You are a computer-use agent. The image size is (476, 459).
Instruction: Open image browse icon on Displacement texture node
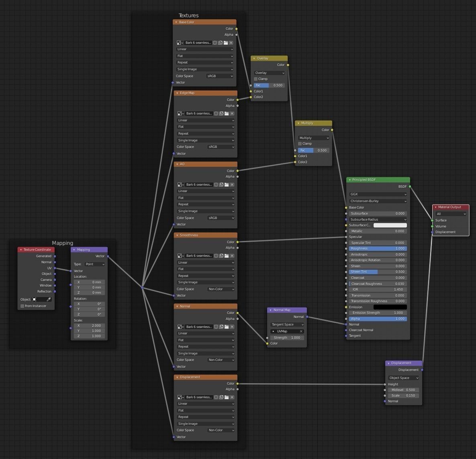click(181, 398)
